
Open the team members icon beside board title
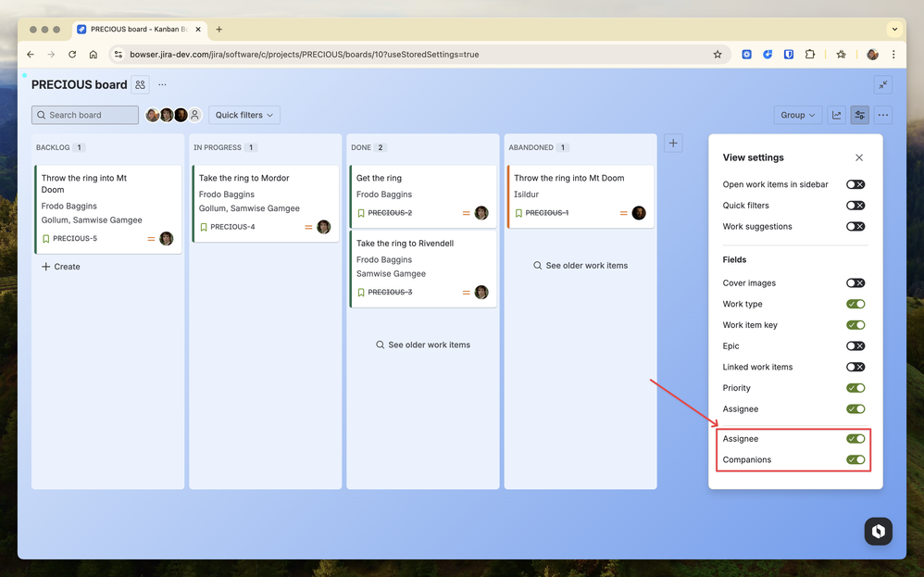pyautogui.click(x=140, y=85)
